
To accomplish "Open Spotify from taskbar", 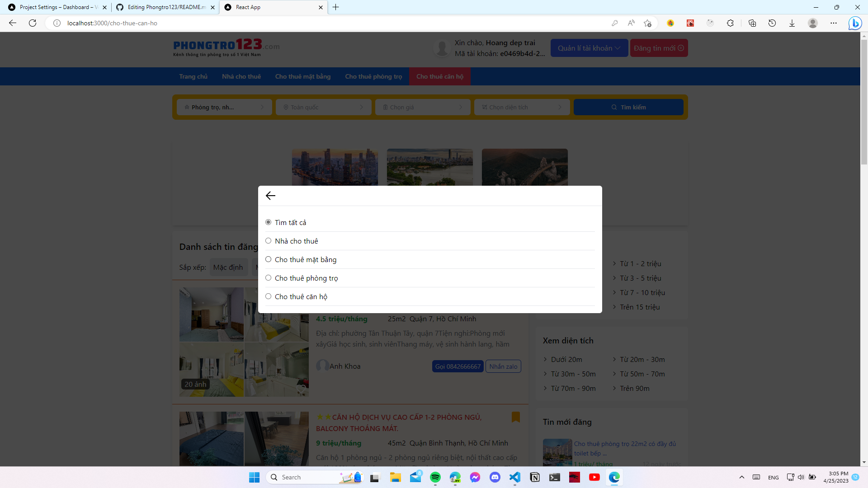I will [435, 477].
